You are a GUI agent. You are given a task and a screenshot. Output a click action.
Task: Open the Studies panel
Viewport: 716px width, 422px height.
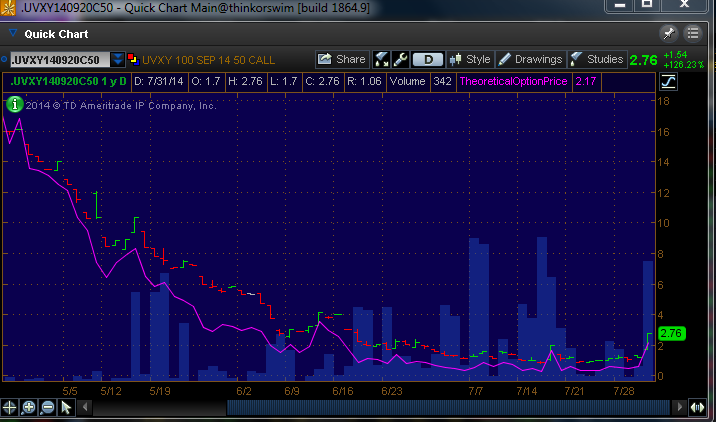coord(596,59)
